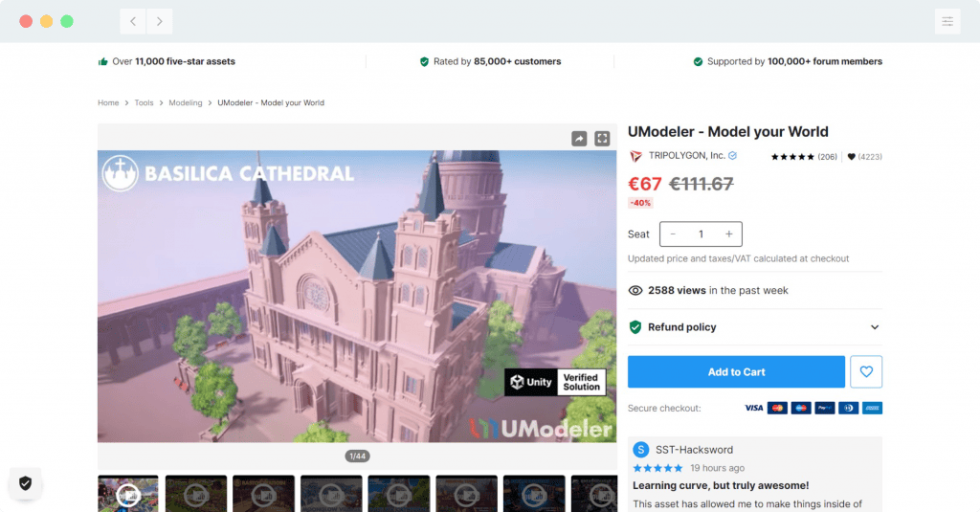Screen dimensions: 980x512
Task: Click the TRIPOLYGON publisher logo
Action: (635, 156)
